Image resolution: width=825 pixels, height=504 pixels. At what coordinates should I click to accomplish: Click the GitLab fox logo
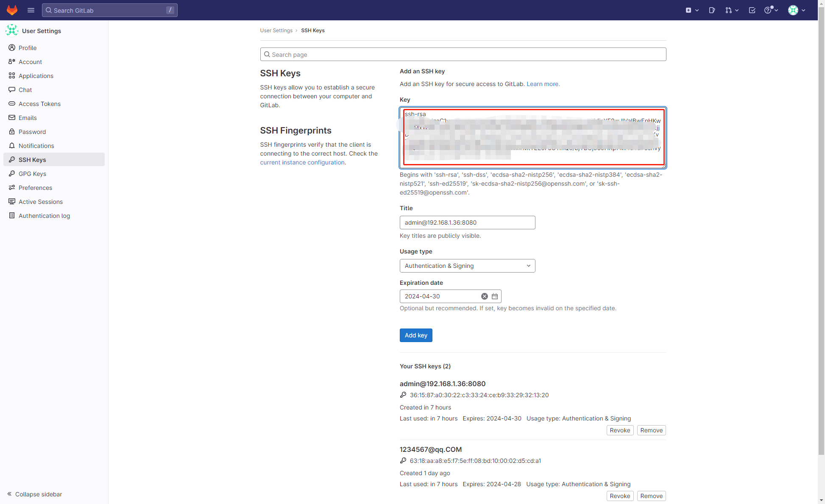(x=12, y=10)
